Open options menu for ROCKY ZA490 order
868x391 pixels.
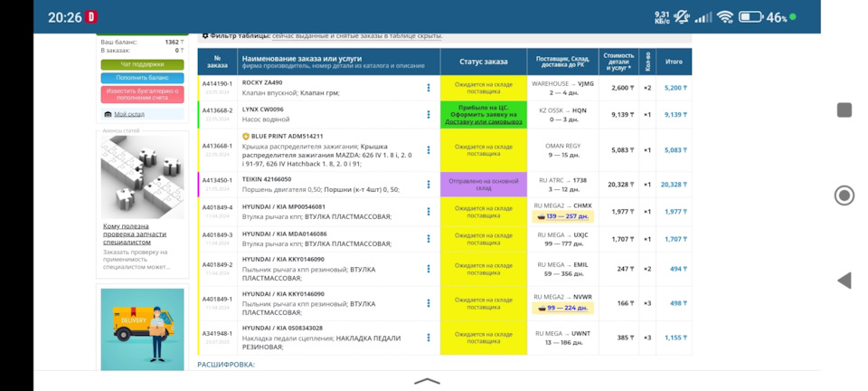[x=429, y=88]
